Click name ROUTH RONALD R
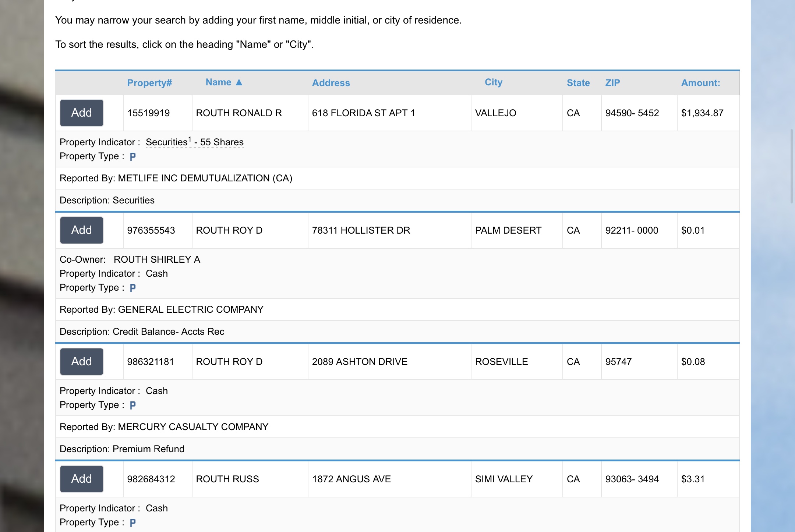The height and width of the screenshot is (532, 795). [239, 113]
